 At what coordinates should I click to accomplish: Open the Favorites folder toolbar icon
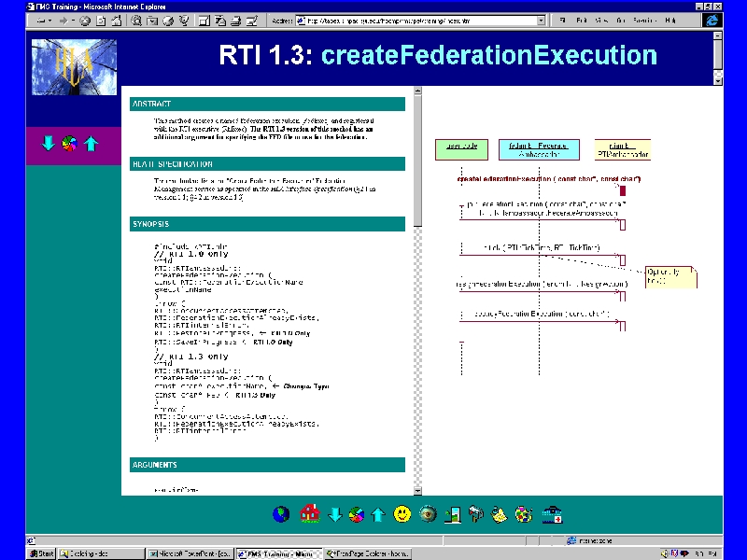(x=152, y=21)
